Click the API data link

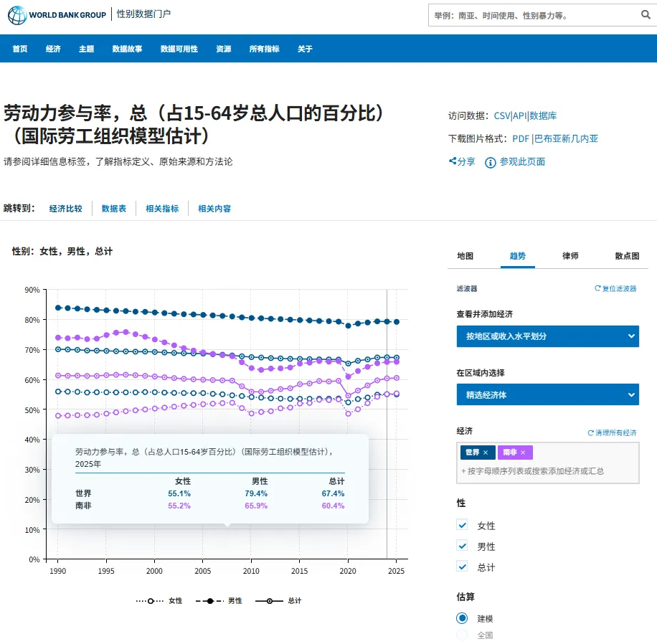coord(519,115)
